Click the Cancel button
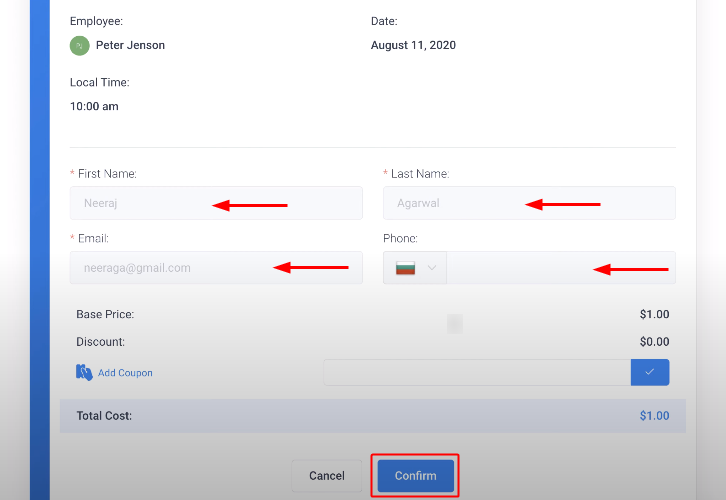 [327, 475]
